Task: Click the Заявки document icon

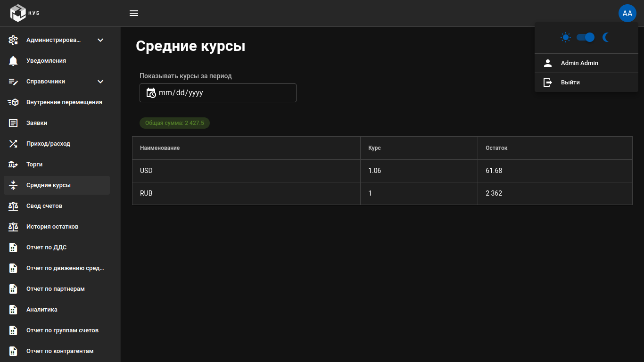Action: pyautogui.click(x=13, y=123)
